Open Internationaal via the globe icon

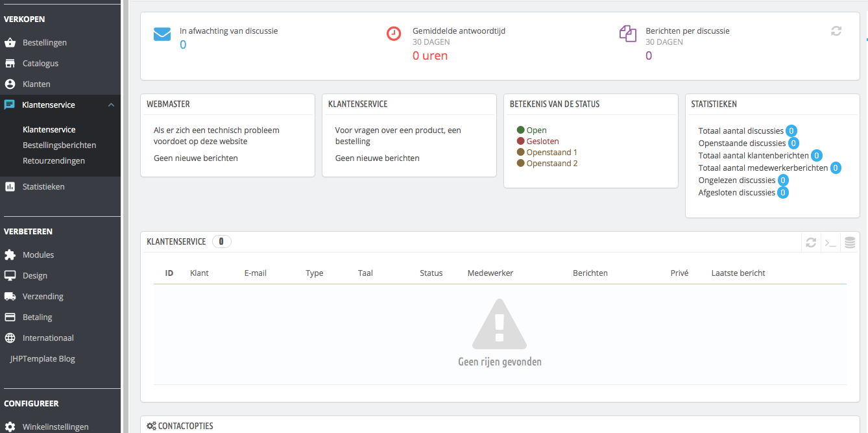[x=10, y=338]
